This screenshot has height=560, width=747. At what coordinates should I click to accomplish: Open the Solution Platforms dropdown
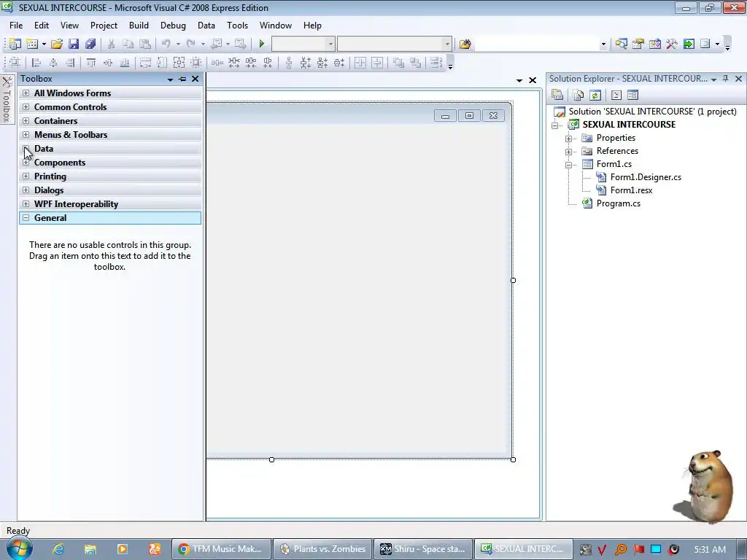click(447, 44)
